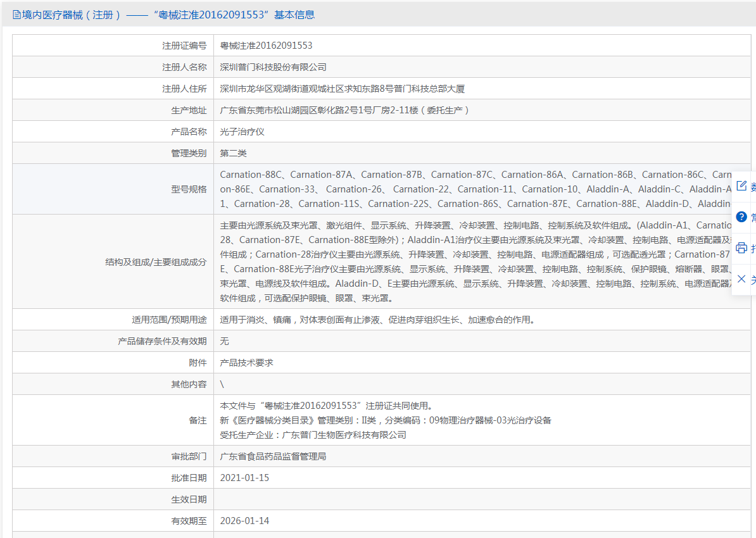Click the storage conditions value 无

(x=224, y=341)
